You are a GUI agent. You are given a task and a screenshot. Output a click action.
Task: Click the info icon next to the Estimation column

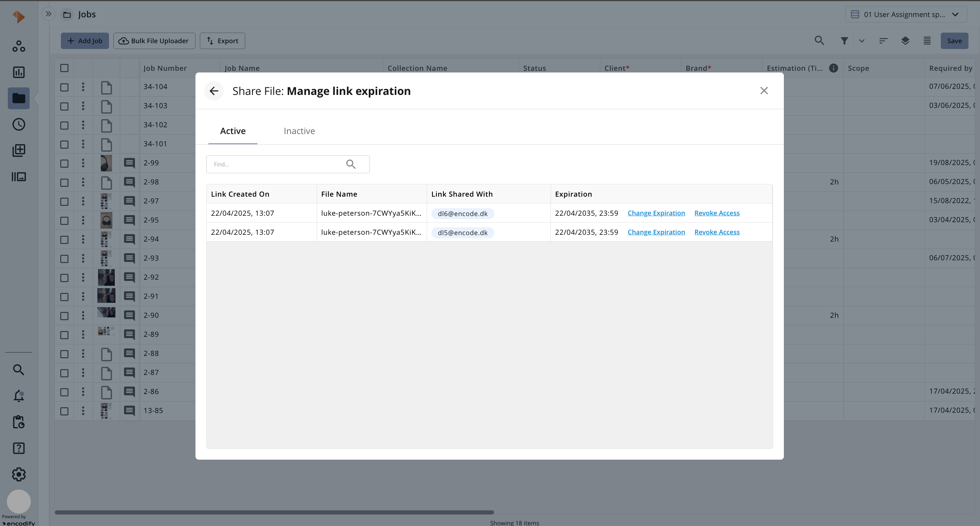(x=833, y=68)
